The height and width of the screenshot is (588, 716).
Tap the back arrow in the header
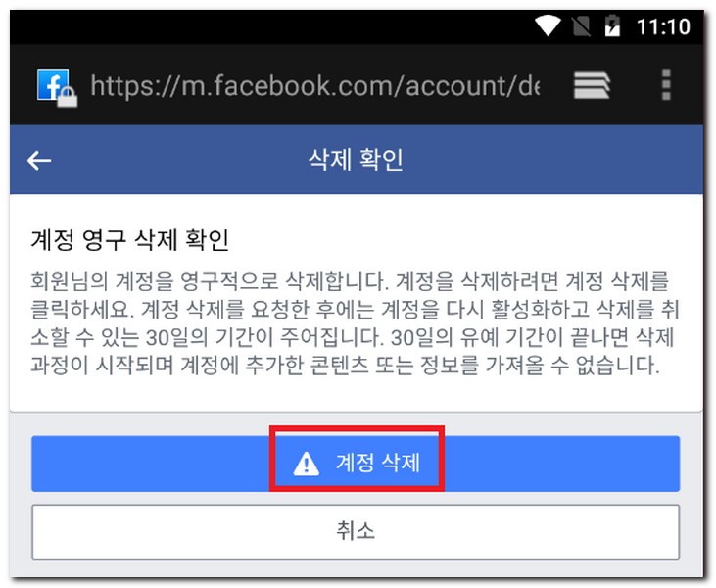point(39,161)
